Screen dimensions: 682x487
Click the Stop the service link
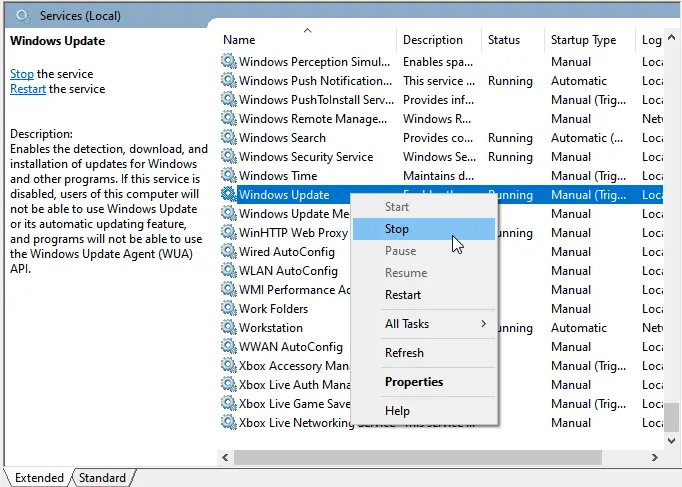pyautogui.click(x=21, y=74)
